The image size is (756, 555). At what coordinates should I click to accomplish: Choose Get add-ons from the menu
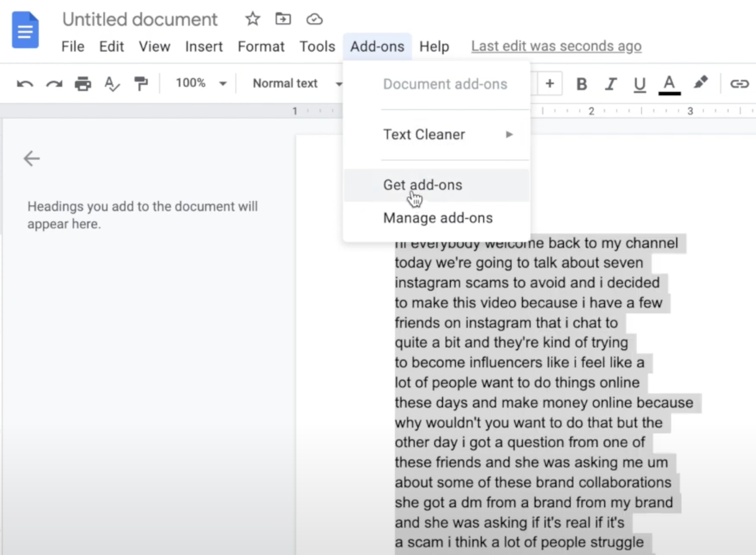click(x=436, y=185)
